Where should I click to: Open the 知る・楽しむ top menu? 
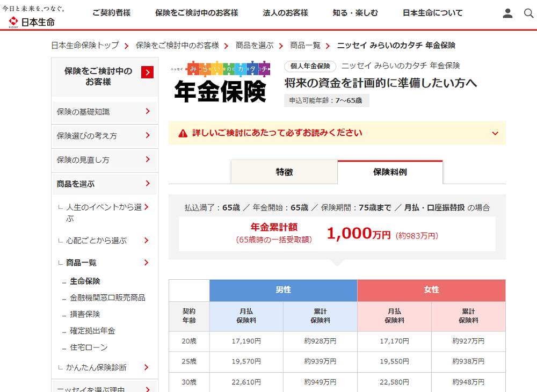[355, 13]
